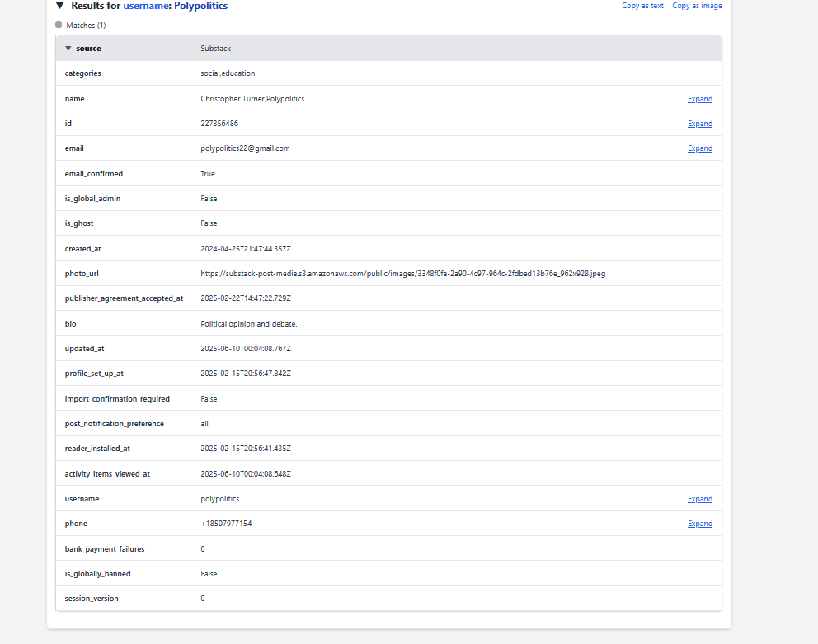
Task: Select the categories value 'social,education'
Action: click(228, 73)
